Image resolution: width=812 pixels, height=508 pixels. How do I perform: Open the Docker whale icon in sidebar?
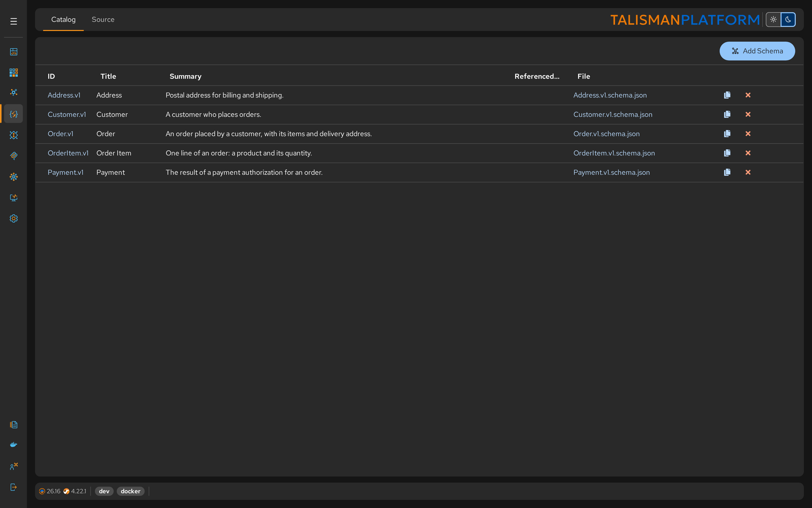[x=13, y=445]
